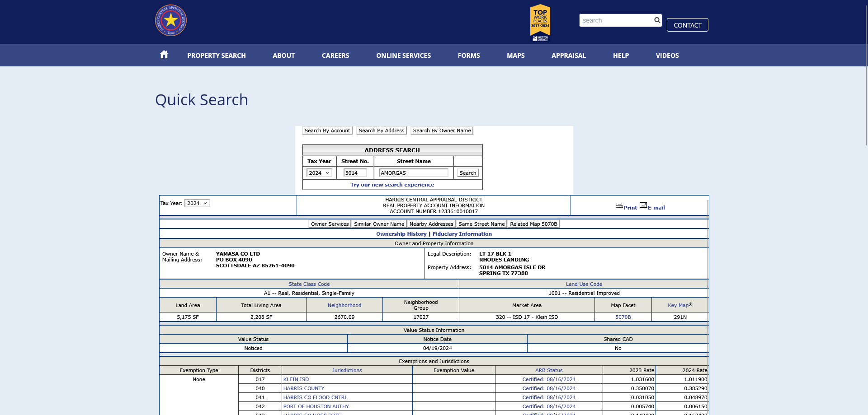Click ARB Status header link
This screenshot has width=868, height=415.
pos(549,370)
